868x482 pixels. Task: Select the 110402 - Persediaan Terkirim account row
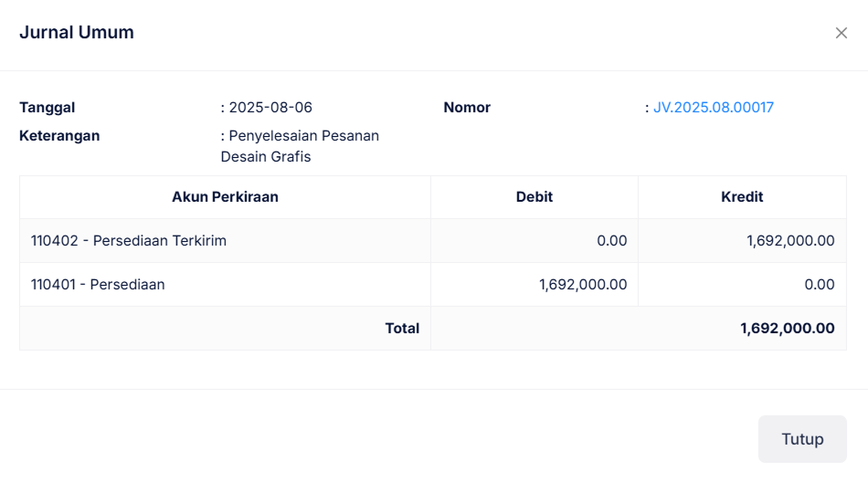coord(129,241)
